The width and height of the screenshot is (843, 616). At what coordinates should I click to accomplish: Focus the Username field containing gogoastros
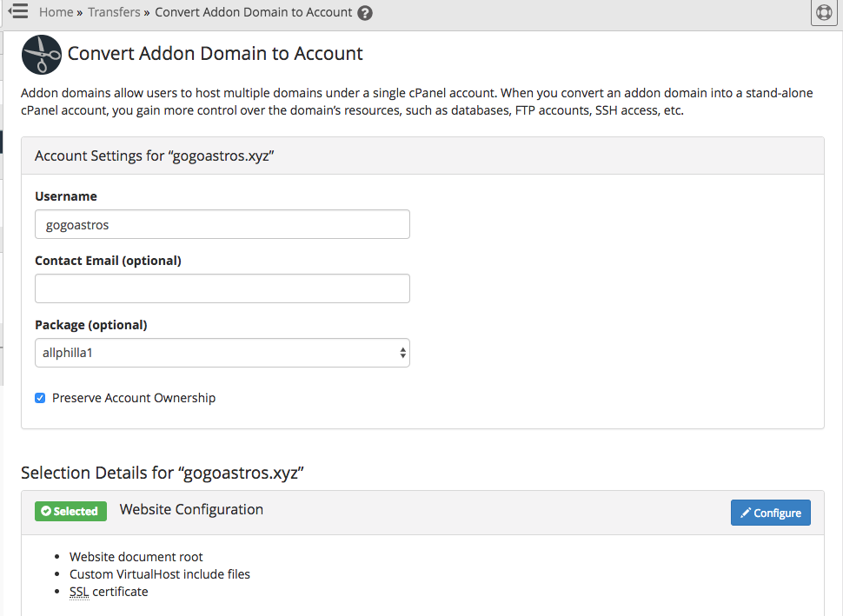click(222, 224)
